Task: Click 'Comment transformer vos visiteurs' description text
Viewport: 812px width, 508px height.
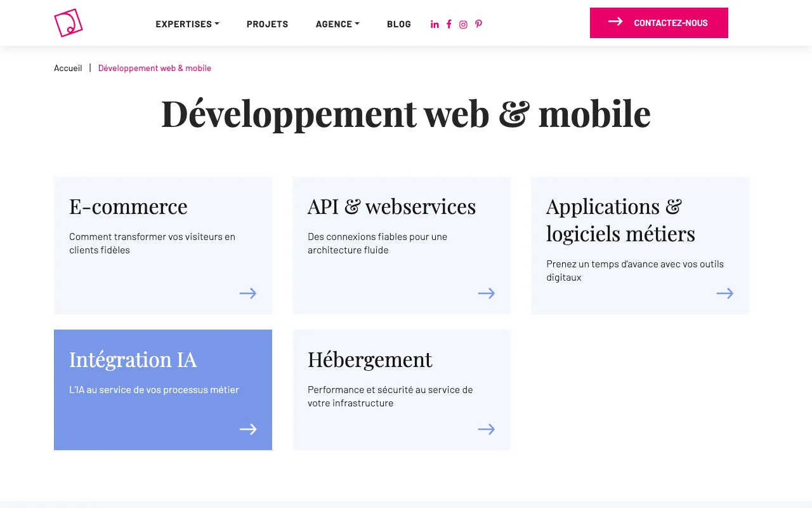Action: pyautogui.click(x=152, y=243)
